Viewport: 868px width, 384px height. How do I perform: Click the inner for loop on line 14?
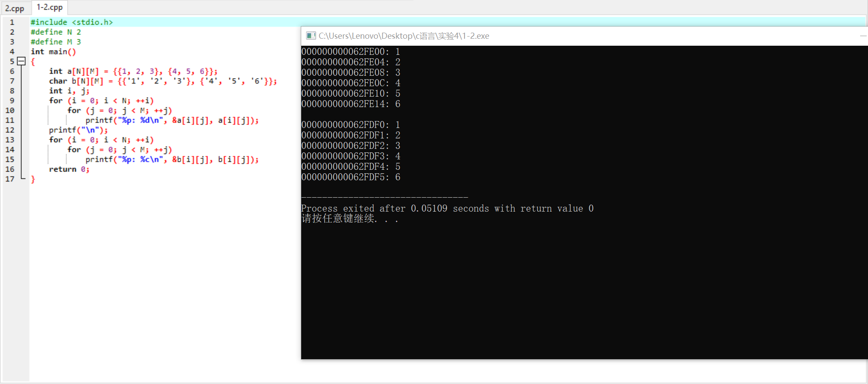click(x=120, y=149)
